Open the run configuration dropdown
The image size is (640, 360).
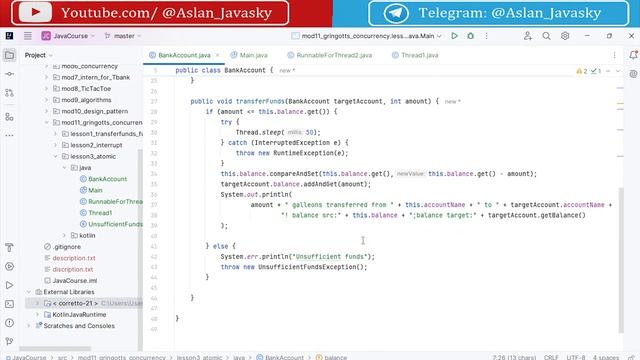pos(367,36)
